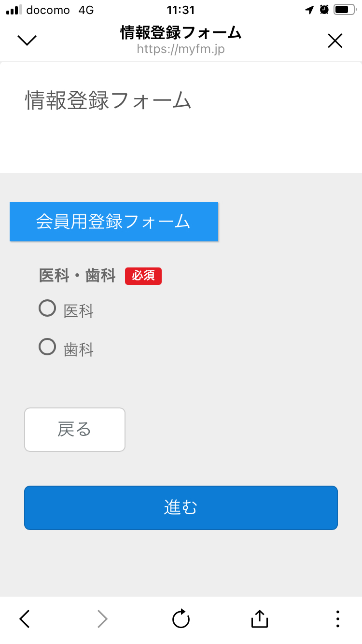Viewport: 362px width, 644px height.
Task: Tap the browser forward arrow icon
Action: 102,618
